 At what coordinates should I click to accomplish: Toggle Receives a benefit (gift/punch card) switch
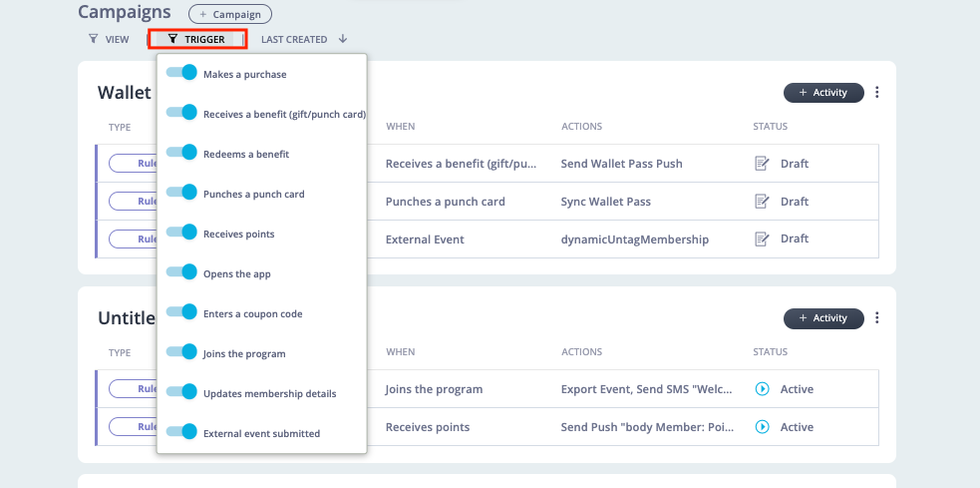click(x=181, y=113)
